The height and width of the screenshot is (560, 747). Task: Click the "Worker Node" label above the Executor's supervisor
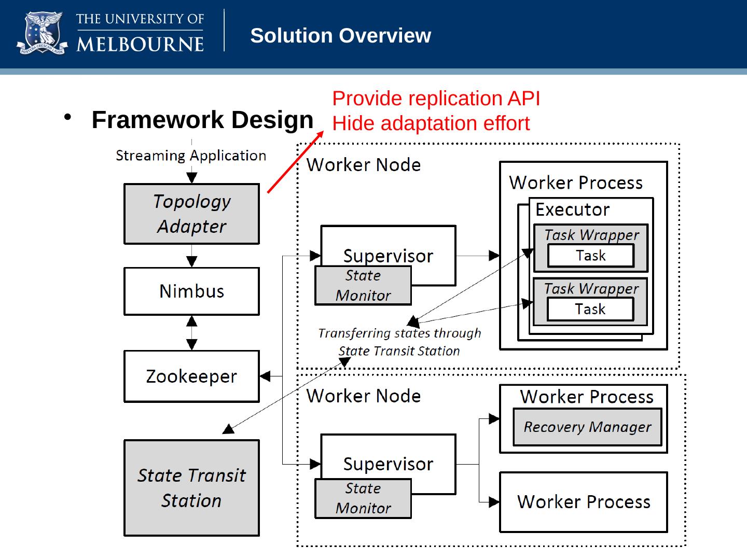[x=364, y=165]
